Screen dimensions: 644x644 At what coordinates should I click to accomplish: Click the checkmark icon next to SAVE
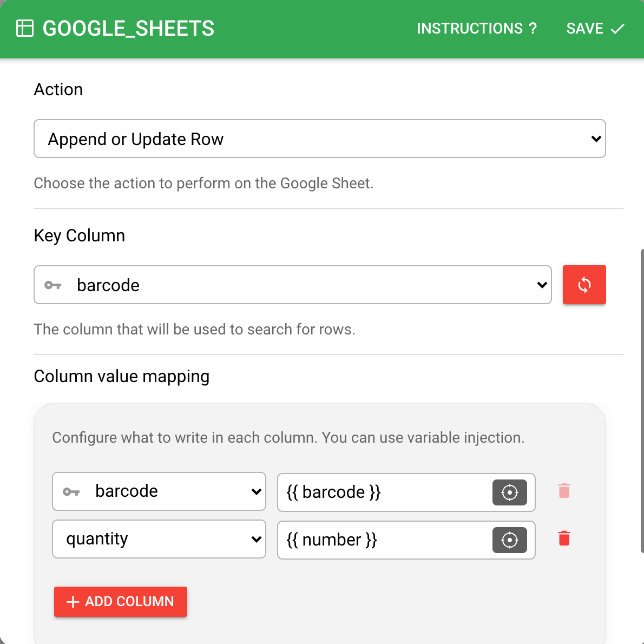pos(617,29)
